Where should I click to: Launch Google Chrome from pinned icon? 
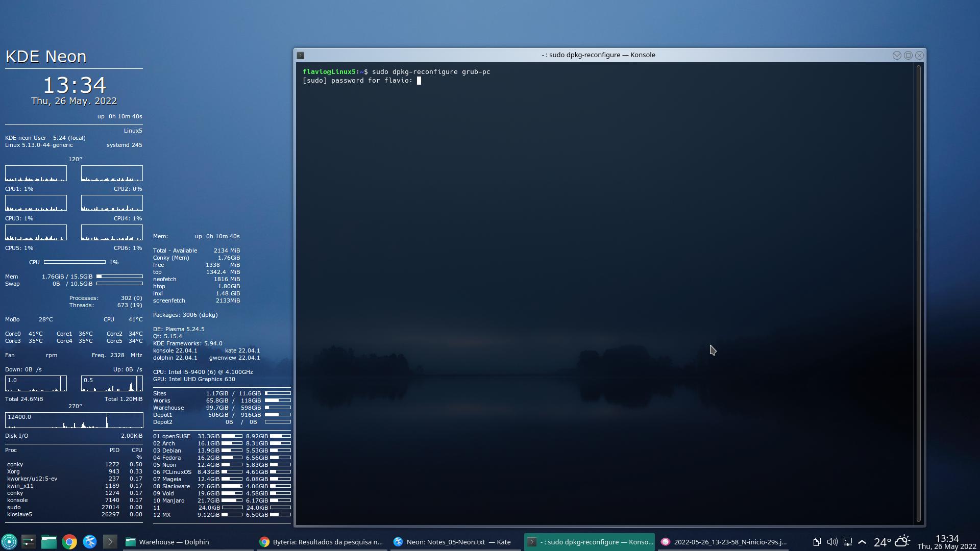[69, 542]
